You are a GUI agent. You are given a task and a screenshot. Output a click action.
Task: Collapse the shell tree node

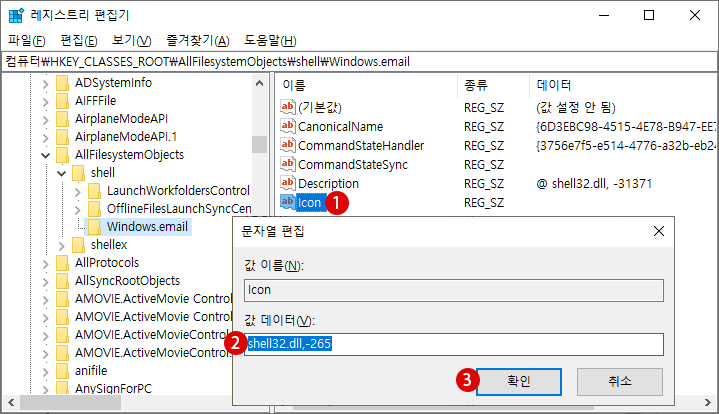(61, 173)
